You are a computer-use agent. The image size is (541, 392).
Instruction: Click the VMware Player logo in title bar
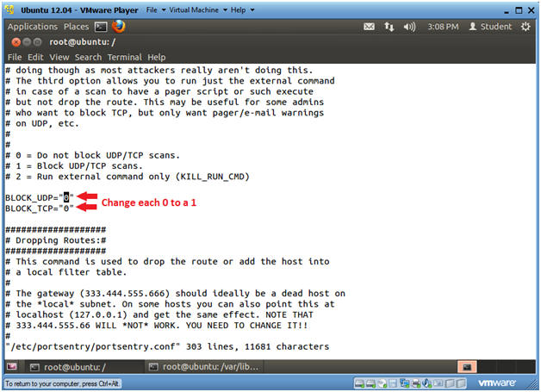pyautogui.click(x=9, y=9)
